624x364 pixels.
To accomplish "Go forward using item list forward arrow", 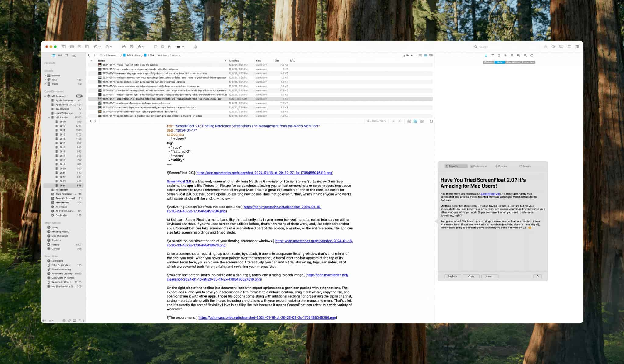I will pos(94,55).
